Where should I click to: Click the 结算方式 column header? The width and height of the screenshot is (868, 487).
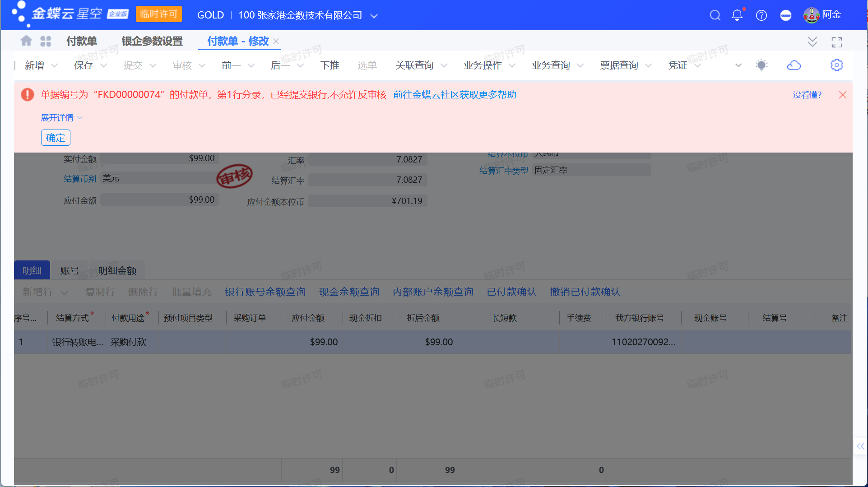click(x=72, y=318)
